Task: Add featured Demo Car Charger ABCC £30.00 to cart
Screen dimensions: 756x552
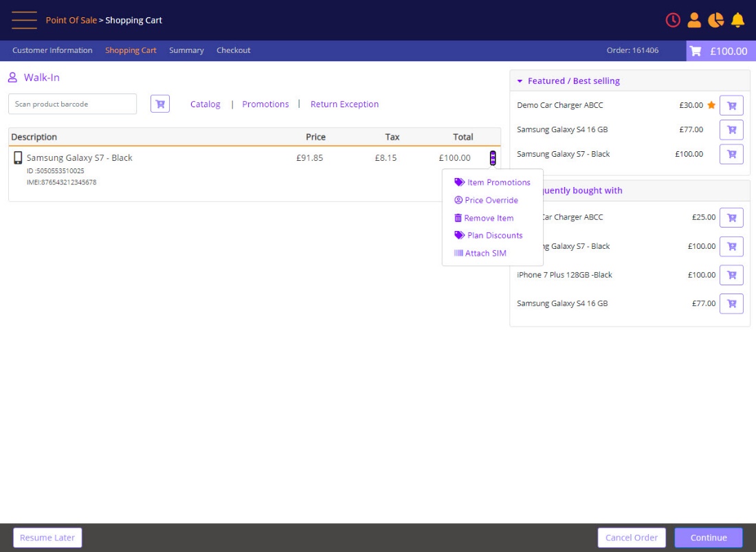Action: click(x=731, y=105)
